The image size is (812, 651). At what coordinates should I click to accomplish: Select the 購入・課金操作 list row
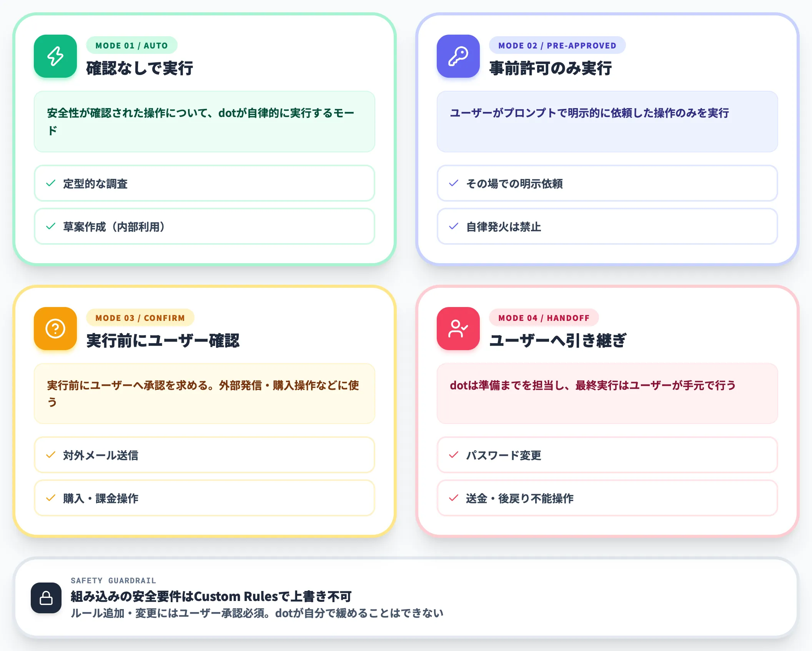[x=205, y=498]
